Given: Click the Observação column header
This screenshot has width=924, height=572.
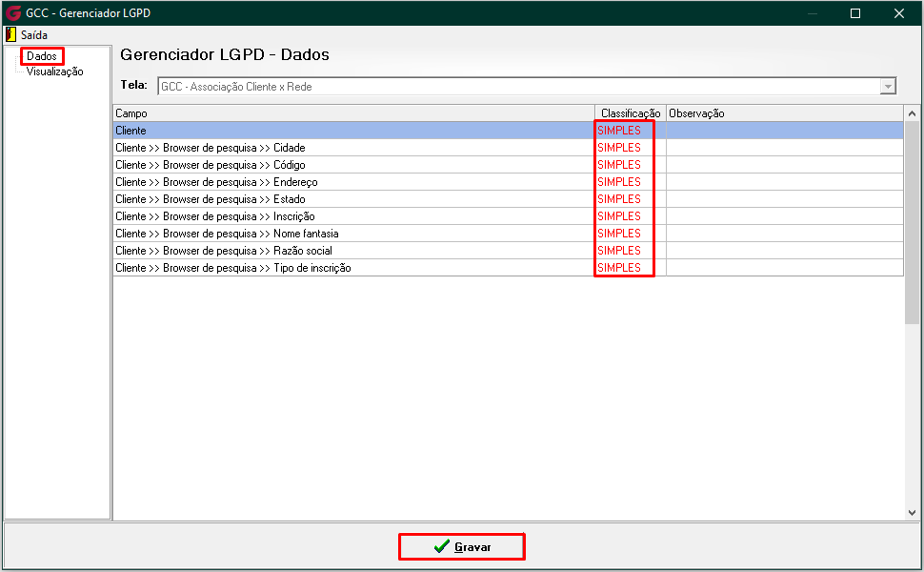Looking at the screenshot, I should tap(784, 113).
